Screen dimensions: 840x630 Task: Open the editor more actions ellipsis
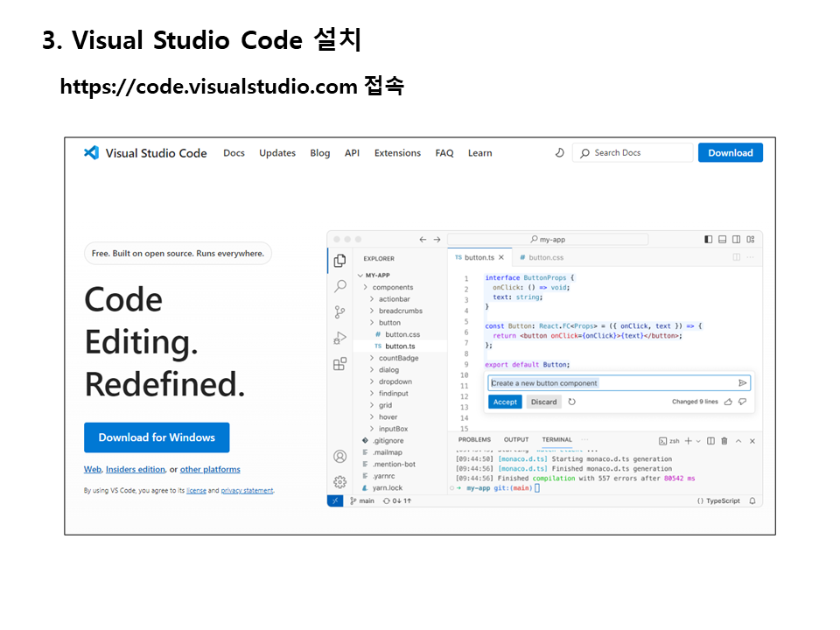[x=751, y=257]
